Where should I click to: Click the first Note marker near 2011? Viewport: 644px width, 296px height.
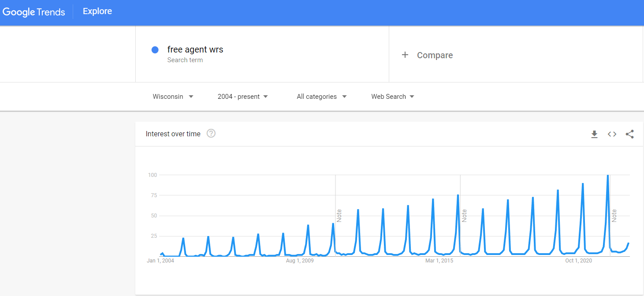[339, 215]
